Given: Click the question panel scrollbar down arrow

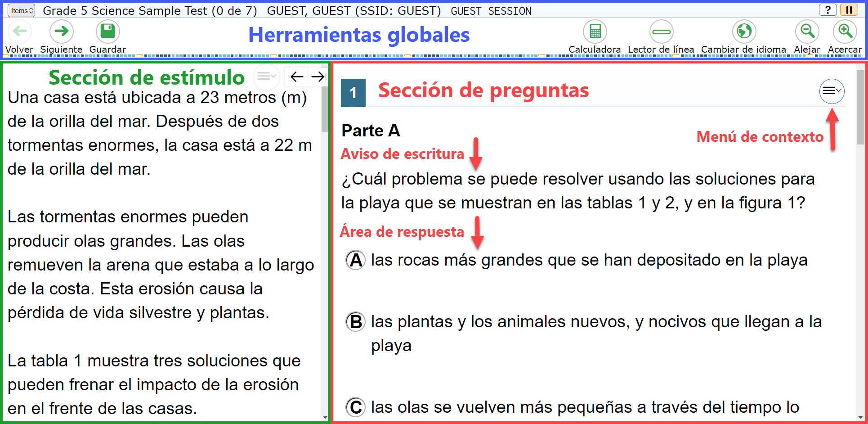Looking at the screenshot, I should 860,417.
